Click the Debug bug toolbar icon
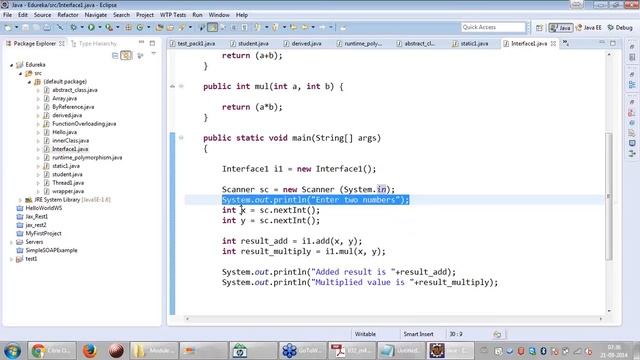 (x=73, y=27)
